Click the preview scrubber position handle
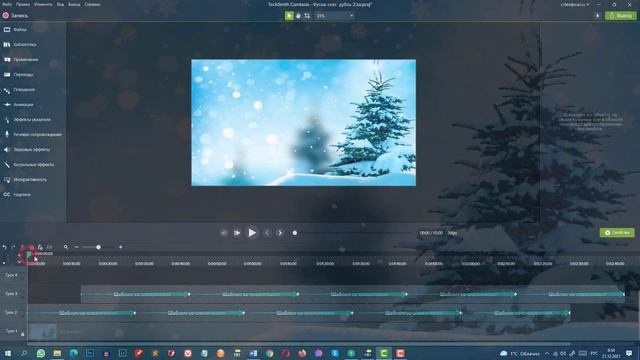 click(x=295, y=233)
